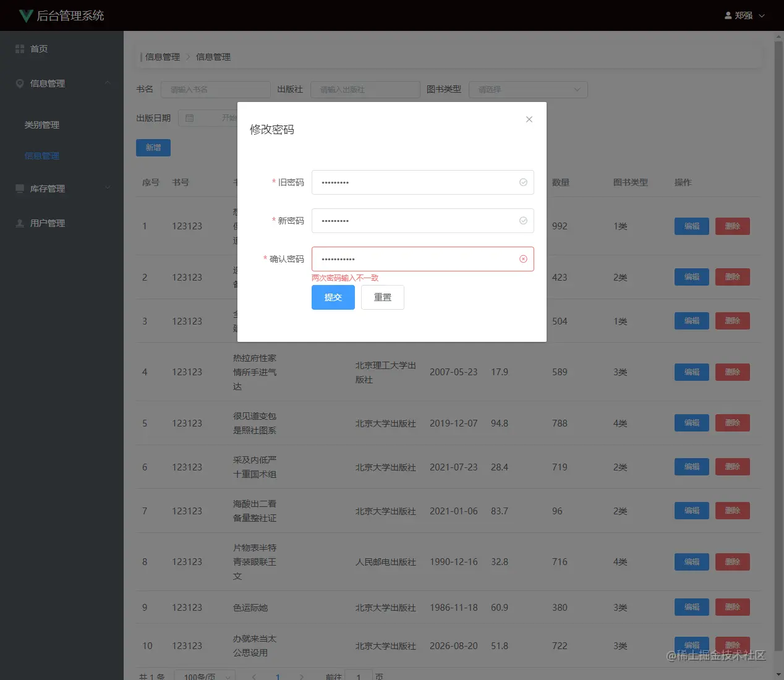Click the 图书类型 column header in table
This screenshot has height=680, width=784.
point(631,182)
